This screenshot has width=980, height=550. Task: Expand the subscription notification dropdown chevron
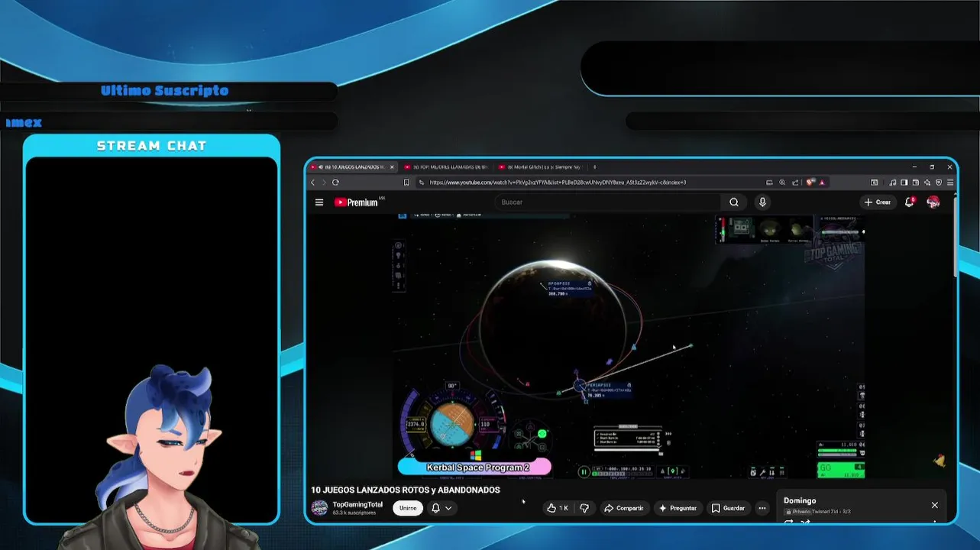pos(448,508)
